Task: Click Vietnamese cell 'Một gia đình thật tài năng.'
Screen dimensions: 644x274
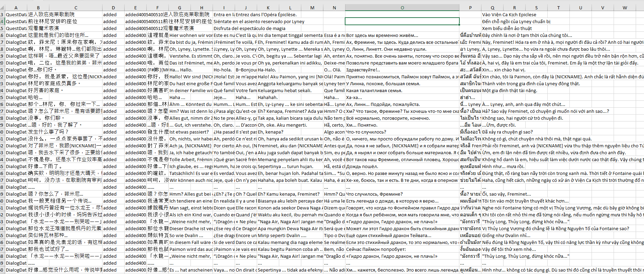Action: pyautogui.click(x=509, y=90)
